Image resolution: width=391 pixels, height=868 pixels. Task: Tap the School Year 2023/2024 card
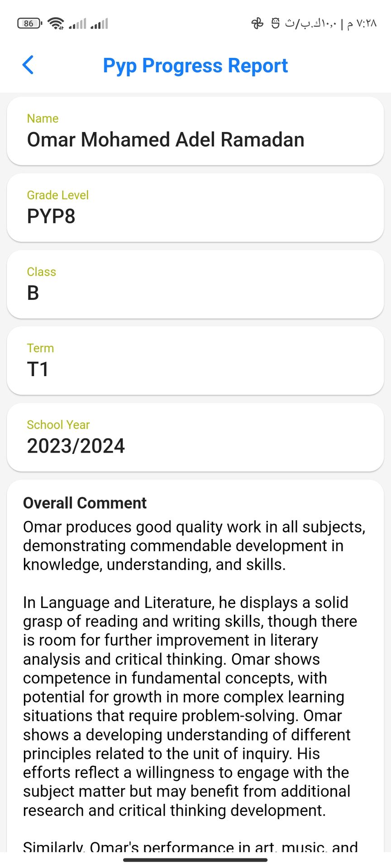195,437
